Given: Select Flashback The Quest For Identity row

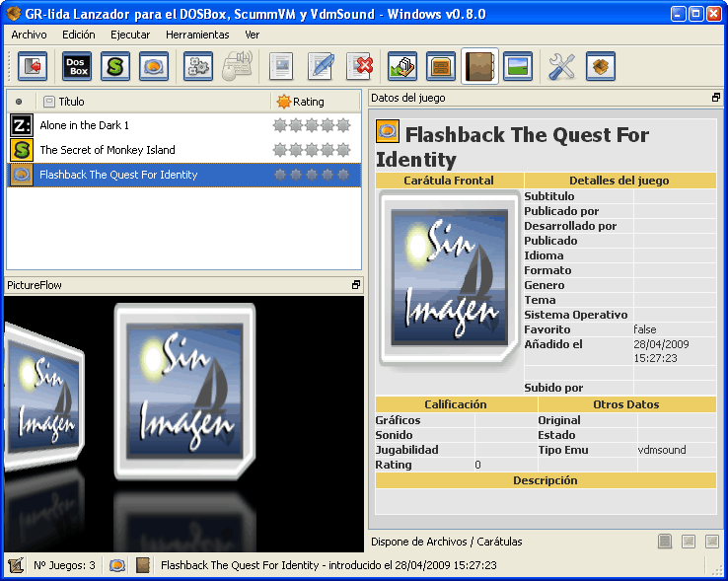Looking at the screenshot, I should tap(184, 175).
